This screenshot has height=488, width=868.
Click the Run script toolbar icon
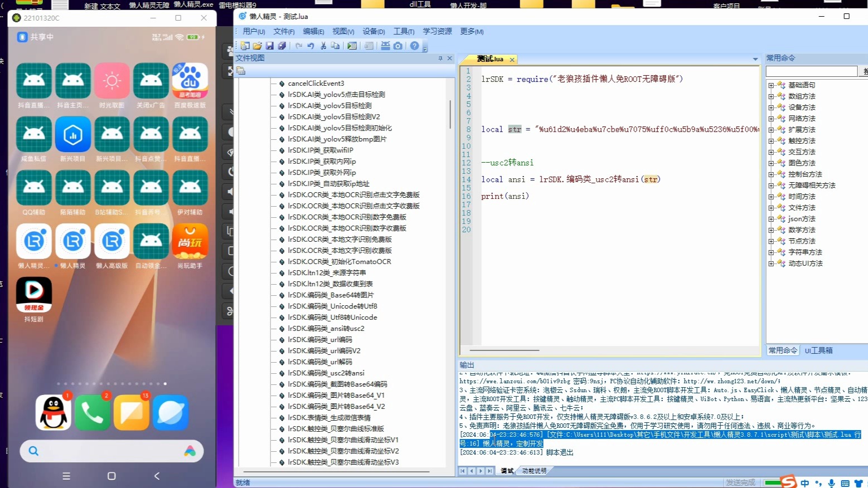352,46
